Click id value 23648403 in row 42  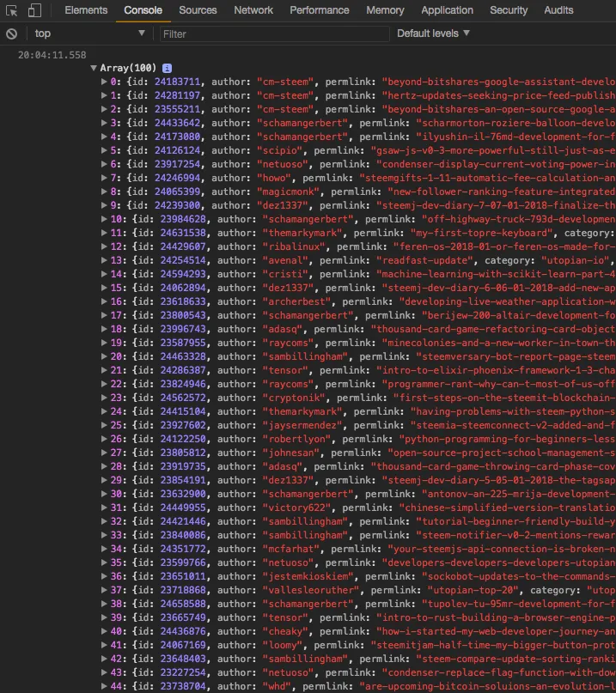183,659
